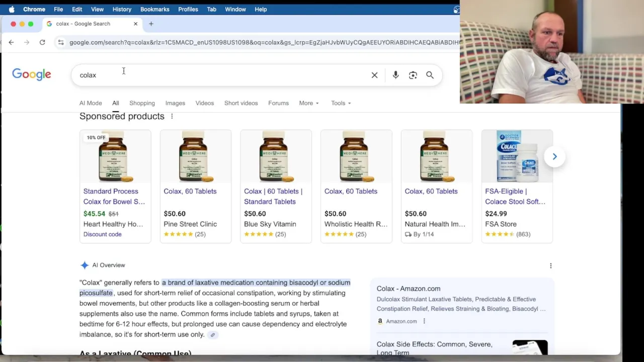Screen dimensions: 644x362
Task: Open a new tab with the plus button
Action: click(151, 24)
